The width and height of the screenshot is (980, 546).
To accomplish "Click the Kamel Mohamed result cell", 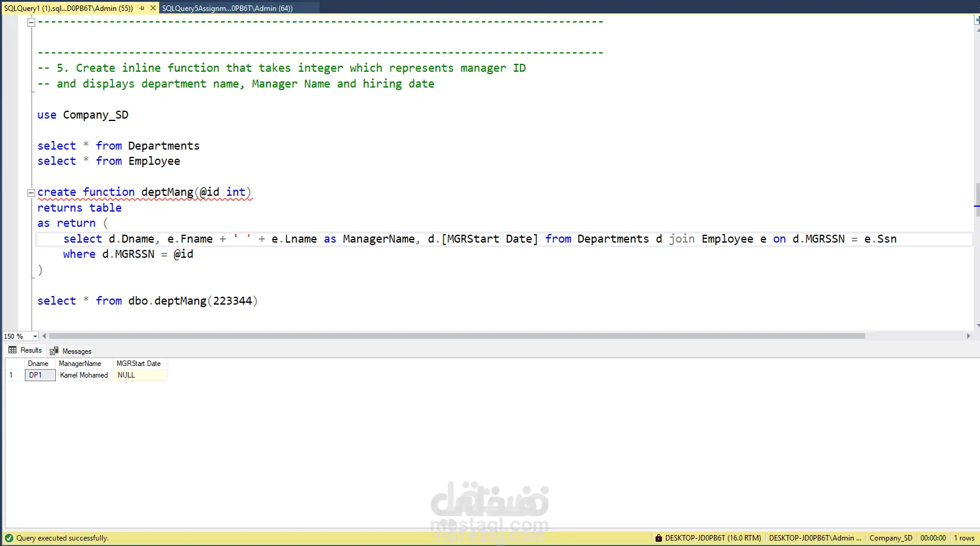I will 84,375.
